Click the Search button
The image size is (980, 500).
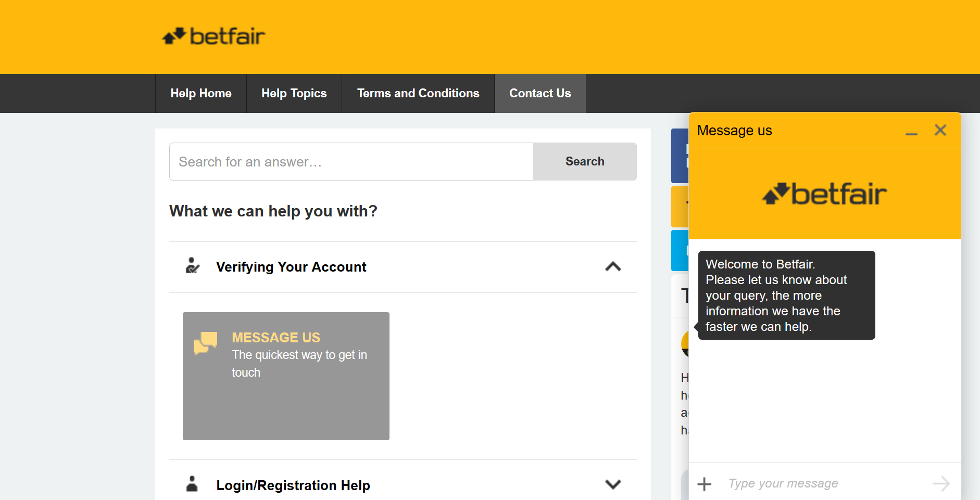pos(585,162)
